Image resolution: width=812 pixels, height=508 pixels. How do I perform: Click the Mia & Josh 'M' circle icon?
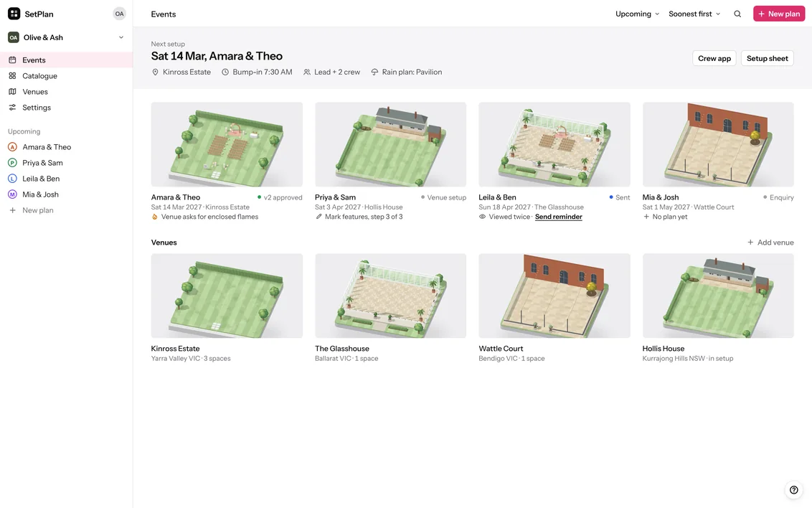click(x=12, y=194)
